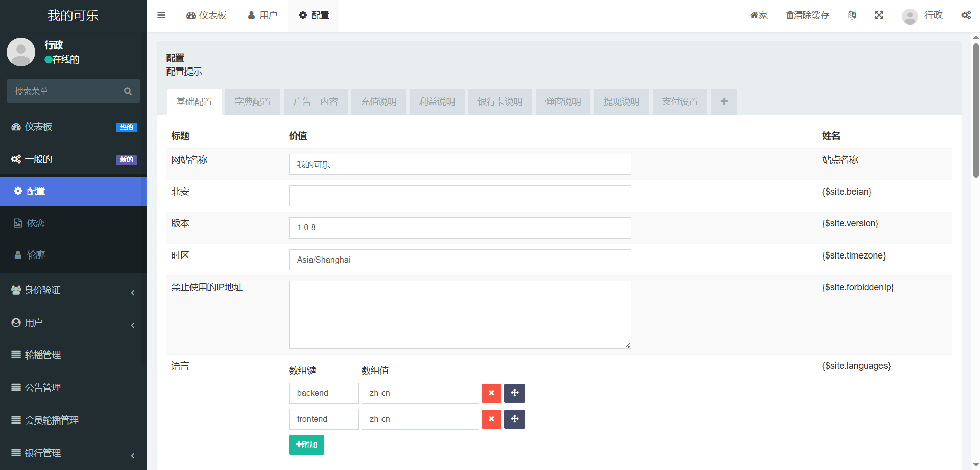This screenshot has width=980, height=470.
Task: Click the drag handle for backend row
Action: (x=514, y=393)
